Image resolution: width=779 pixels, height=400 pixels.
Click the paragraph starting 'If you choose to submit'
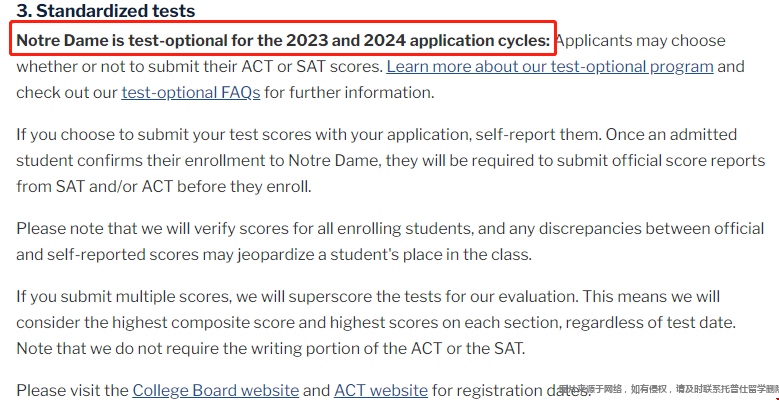click(x=390, y=160)
